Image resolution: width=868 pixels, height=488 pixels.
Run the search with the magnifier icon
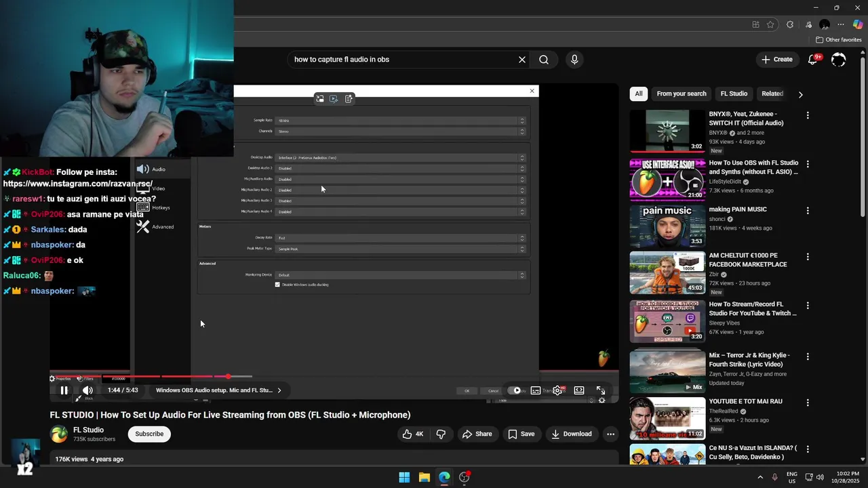click(x=544, y=60)
